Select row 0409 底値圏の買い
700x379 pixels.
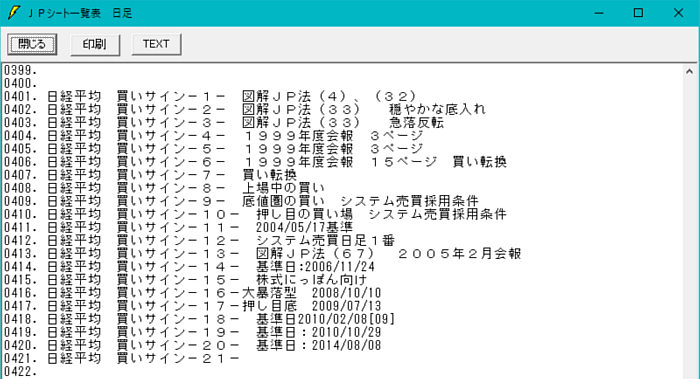click(241, 201)
